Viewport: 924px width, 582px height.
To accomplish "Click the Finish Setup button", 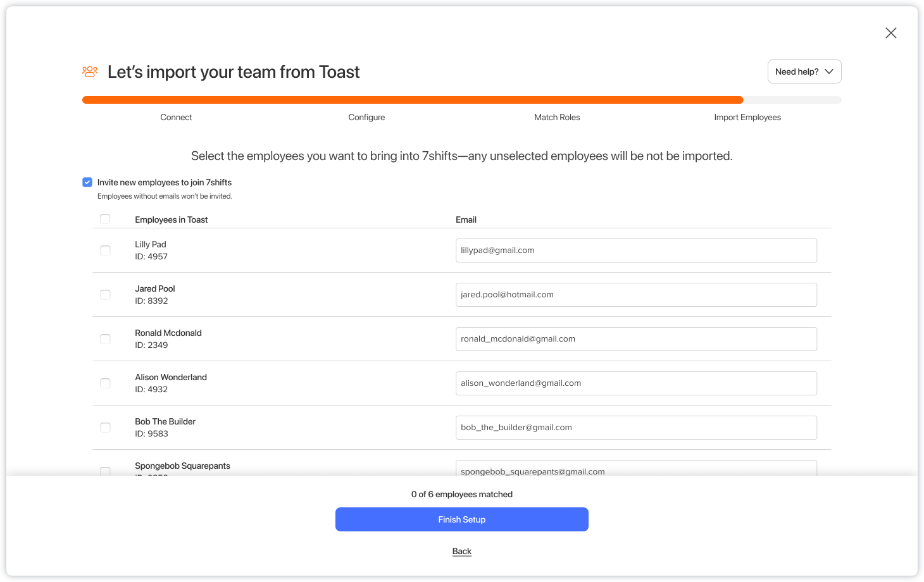I will pos(462,519).
